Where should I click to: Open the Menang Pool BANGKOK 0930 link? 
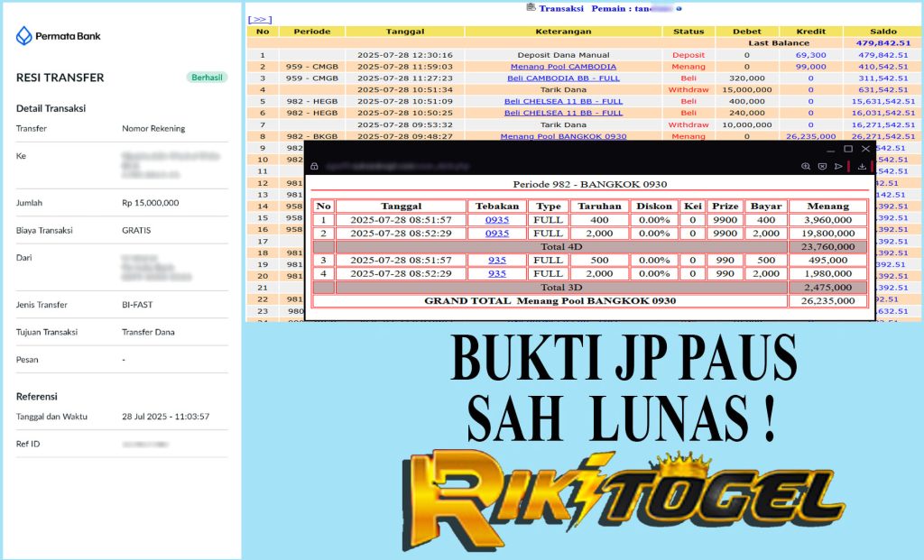point(563,137)
